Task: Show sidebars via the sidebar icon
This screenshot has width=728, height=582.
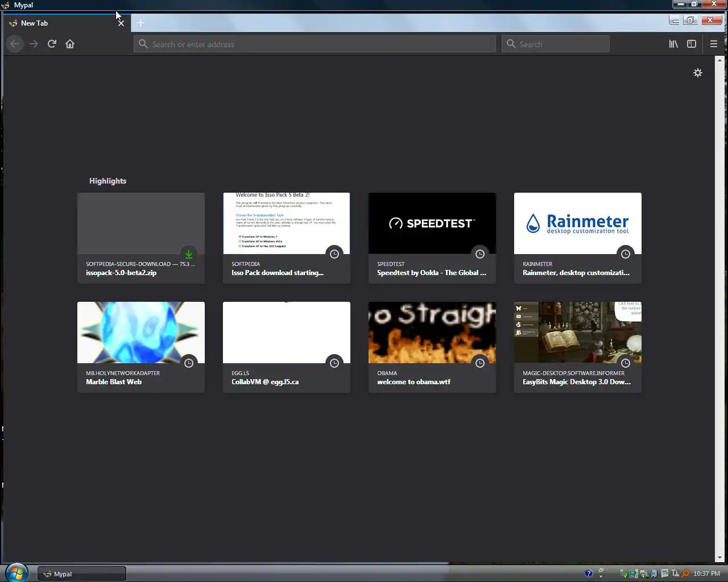Action: click(x=692, y=44)
